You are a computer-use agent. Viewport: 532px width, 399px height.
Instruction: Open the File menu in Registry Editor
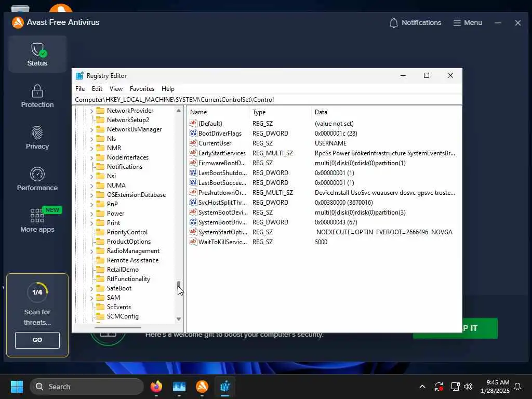pos(80,88)
